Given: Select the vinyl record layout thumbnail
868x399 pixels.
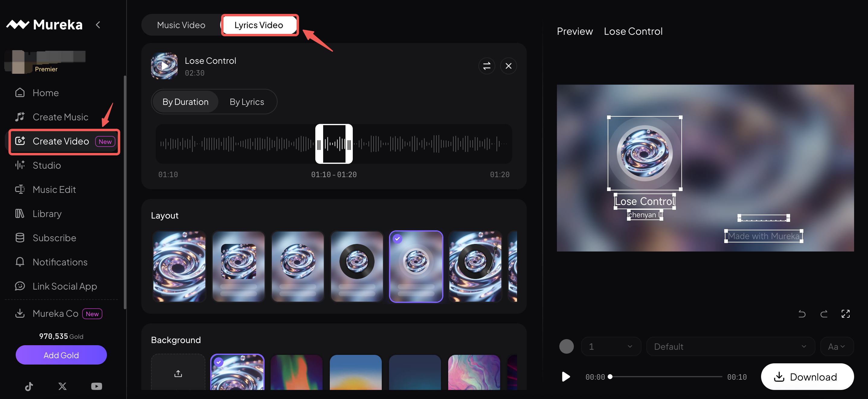Looking at the screenshot, I should click(x=356, y=266).
